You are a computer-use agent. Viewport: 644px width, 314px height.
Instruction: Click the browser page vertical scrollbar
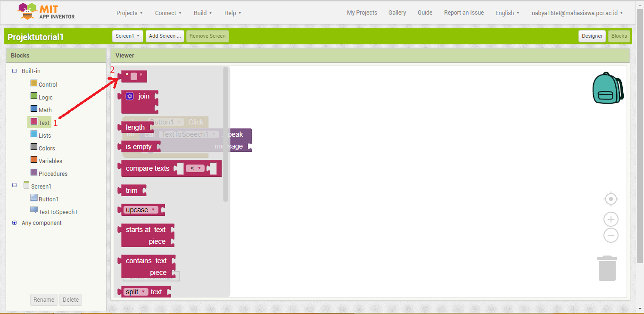(x=640, y=137)
